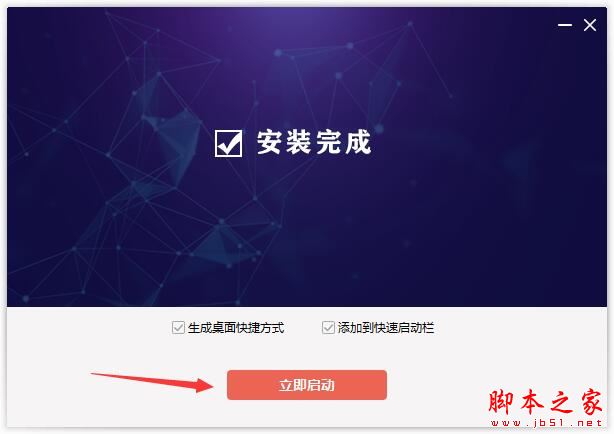This screenshot has height=434, width=614.
Task: Click the red arrow pointing at 立即启动
Action: pos(152,382)
